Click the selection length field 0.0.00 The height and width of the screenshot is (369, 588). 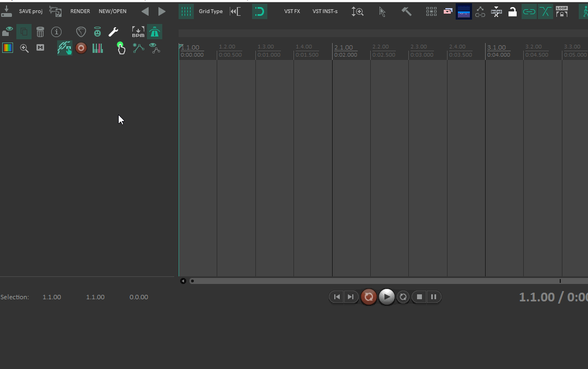(139, 297)
